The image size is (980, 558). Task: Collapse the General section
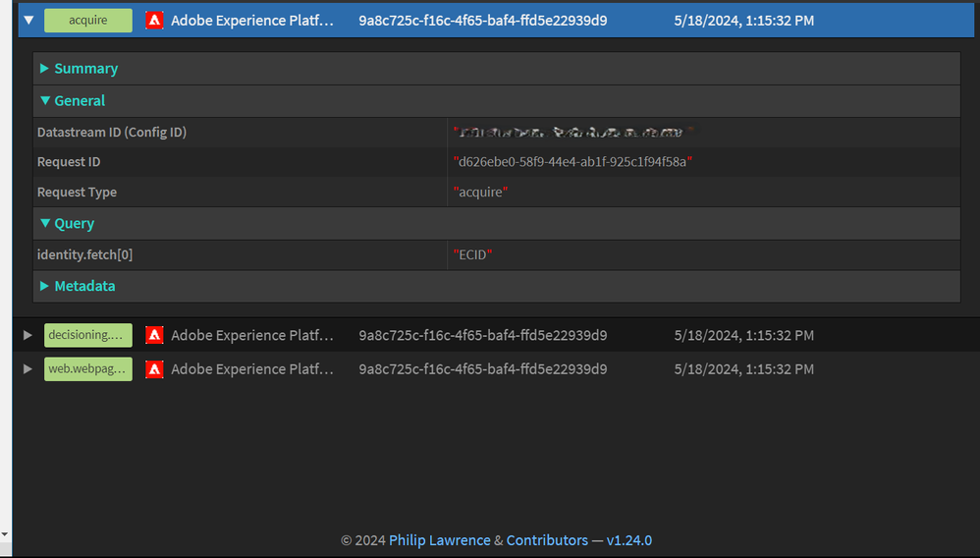point(73,101)
